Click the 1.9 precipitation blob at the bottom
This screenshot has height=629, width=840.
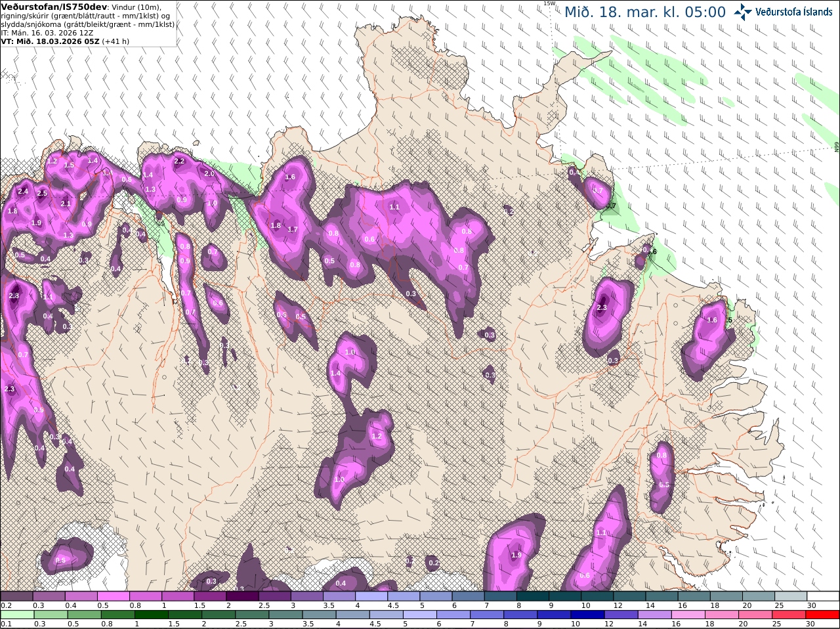[516, 555]
